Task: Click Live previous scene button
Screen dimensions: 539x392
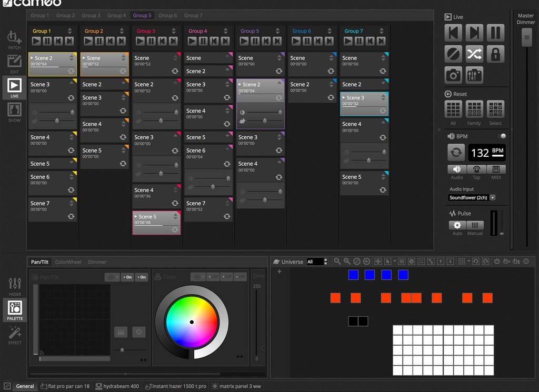Action: pyautogui.click(x=453, y=33)
